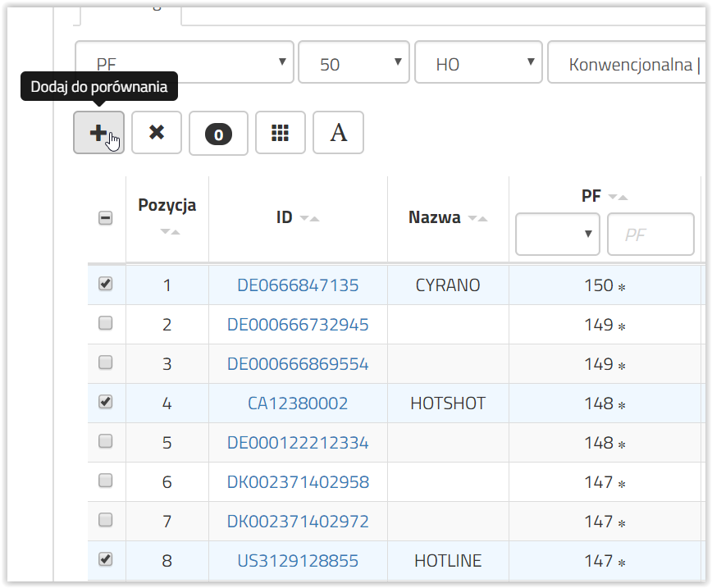Click the name cell HOTSHOT
712x588 pixels.
point(448,403)
